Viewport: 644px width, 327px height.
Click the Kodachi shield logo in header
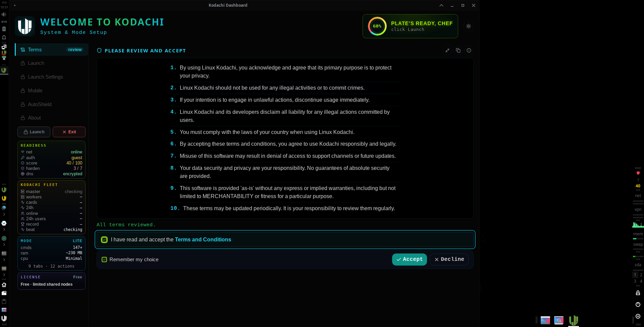[25, 26]
